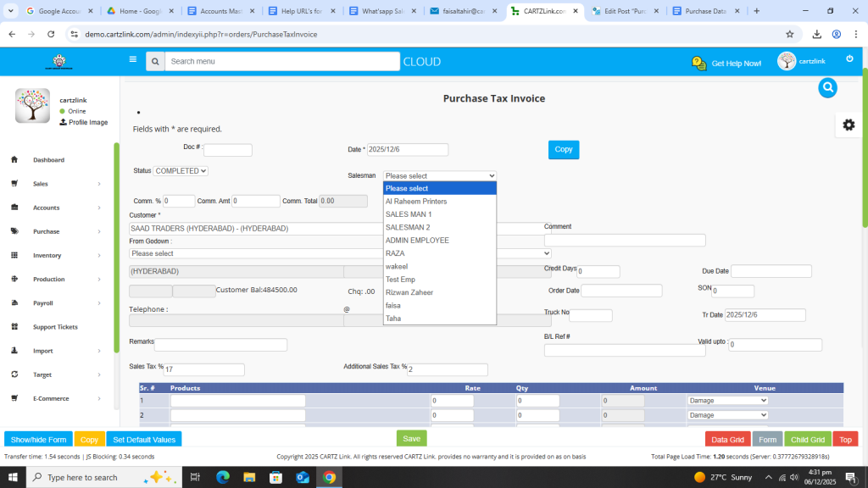This screenshot has height=488, width=868.
Task: Click the Support Tickets sidebar icon
Action: click(x=14, y=327)
